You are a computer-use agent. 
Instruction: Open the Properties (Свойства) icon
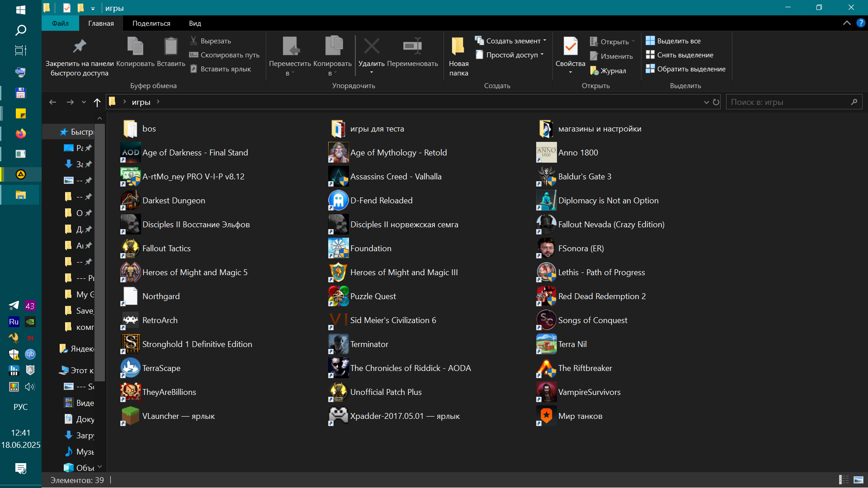pos(570,47)
